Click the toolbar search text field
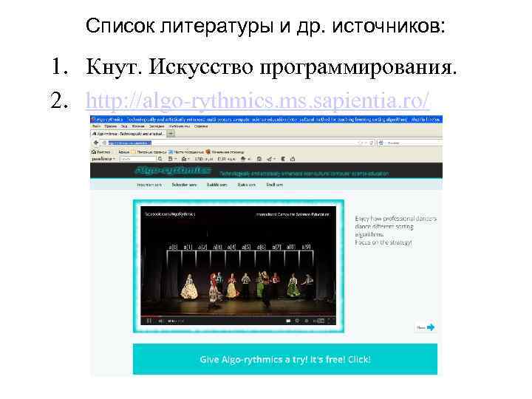Screen dimensions: 532x399 point(137,159)
